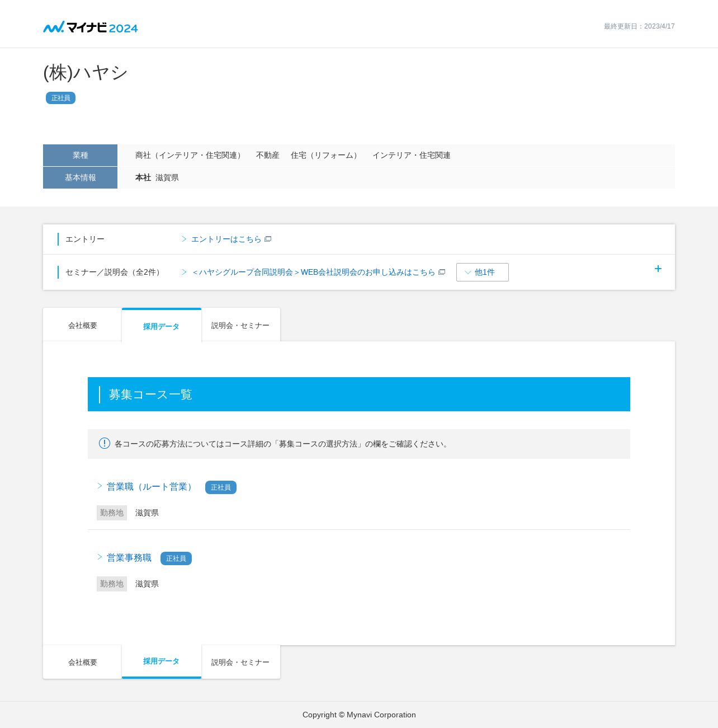
Task: Click 勤務地 label under 営業職（ルート営業）
Action: [112, 513]
